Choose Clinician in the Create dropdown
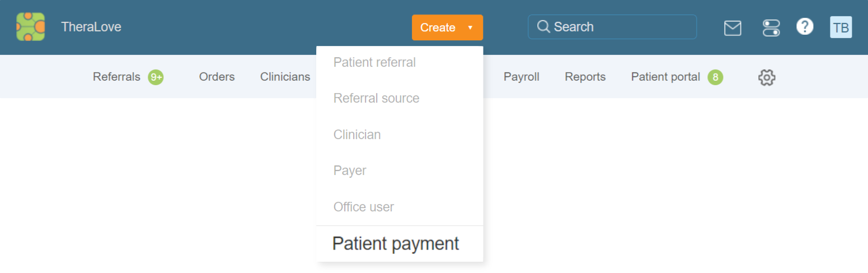Viewport: 868px width, 273px height. coord(357,135)
